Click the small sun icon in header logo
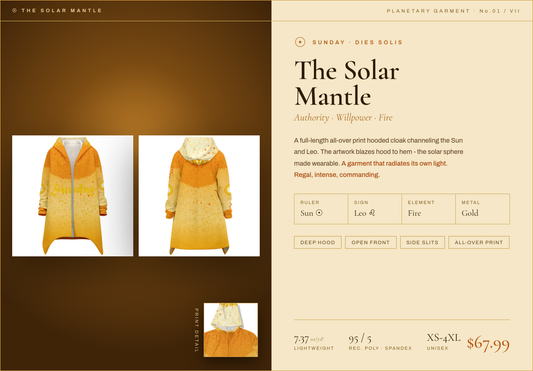Viewport: 533px width, 371px height. click(14, 11)
